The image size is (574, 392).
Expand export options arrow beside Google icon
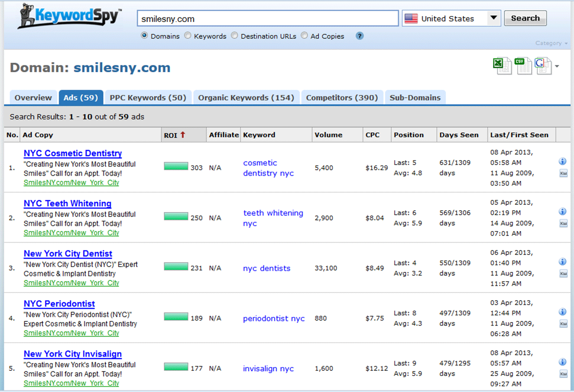(557, 67)
